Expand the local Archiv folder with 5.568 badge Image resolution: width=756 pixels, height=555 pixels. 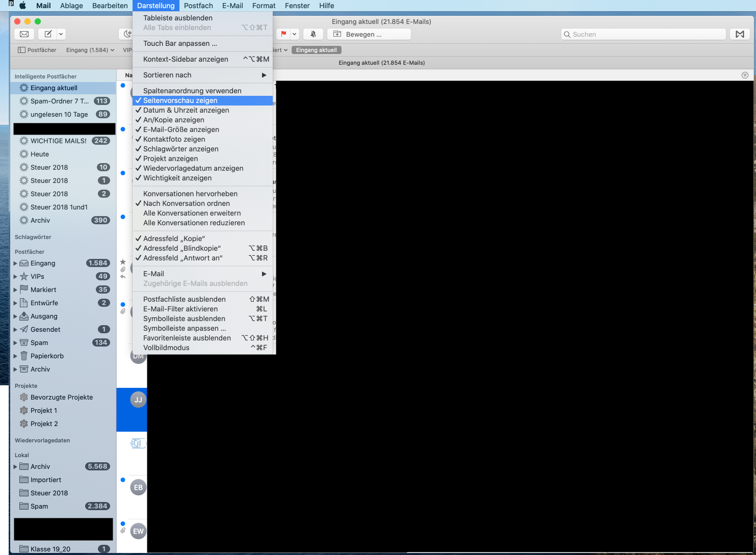tap(15, 467)
